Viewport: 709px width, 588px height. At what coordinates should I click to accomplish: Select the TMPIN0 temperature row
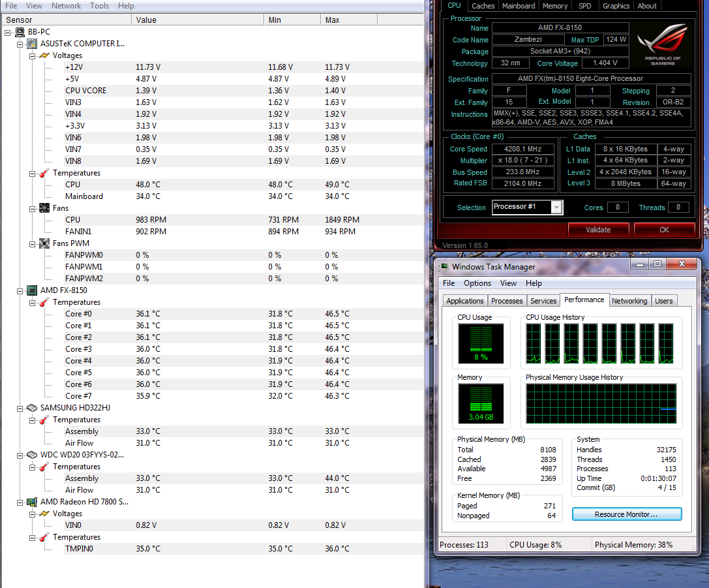(244, 549)
